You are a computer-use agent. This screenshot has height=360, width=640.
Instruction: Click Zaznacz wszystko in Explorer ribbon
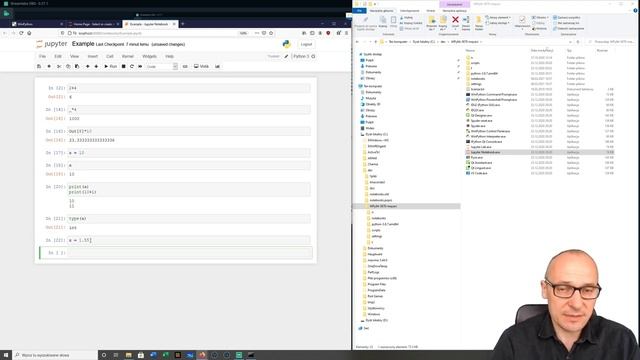pyautogui.click(x=567, y=18)
